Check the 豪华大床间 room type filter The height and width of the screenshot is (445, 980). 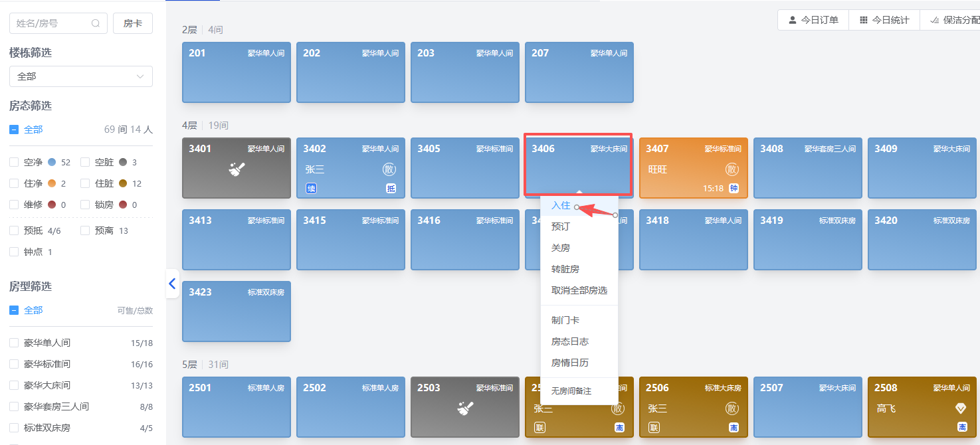14,385
